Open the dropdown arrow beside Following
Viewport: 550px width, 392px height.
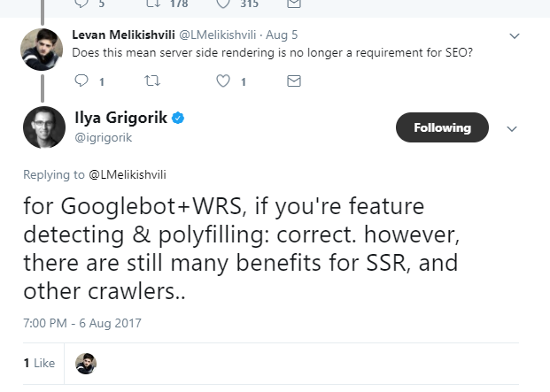(x=510, y=128)
